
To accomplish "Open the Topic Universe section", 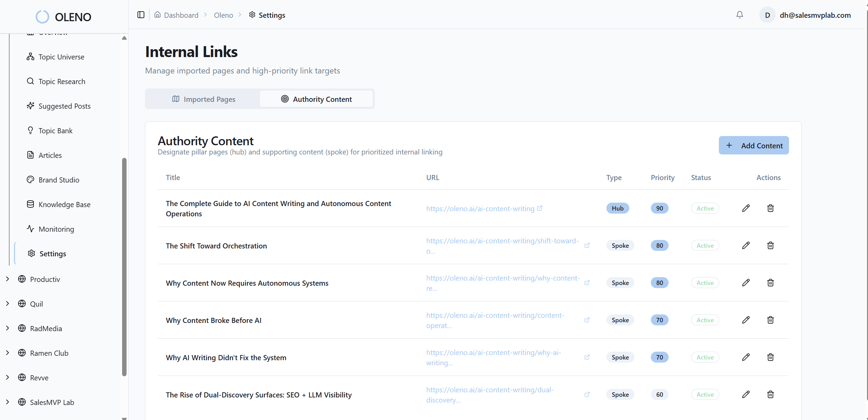I will [61, 57].
